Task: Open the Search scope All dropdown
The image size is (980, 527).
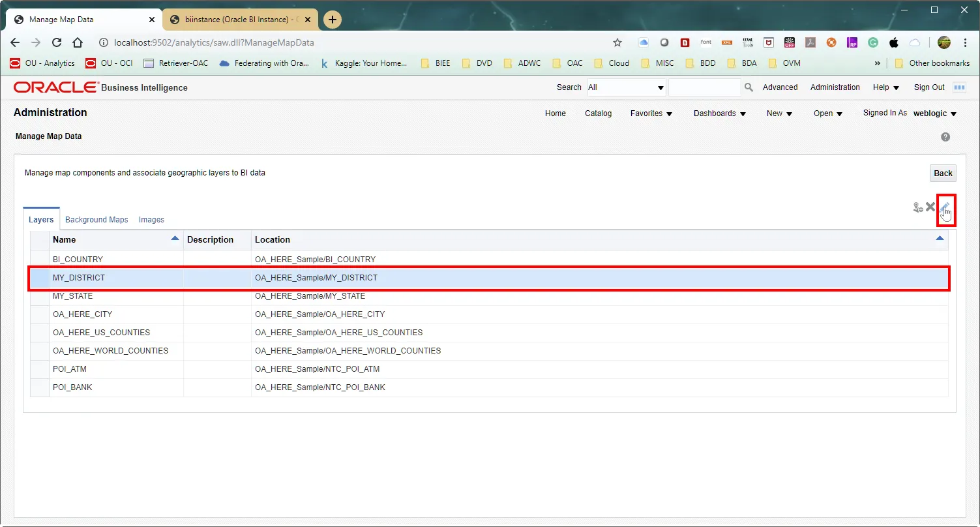Action: pos(626,87)
